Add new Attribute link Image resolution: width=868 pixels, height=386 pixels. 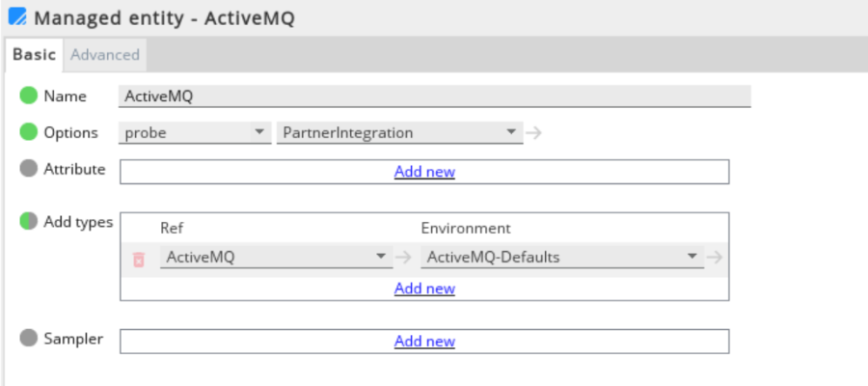coord(424,172)
